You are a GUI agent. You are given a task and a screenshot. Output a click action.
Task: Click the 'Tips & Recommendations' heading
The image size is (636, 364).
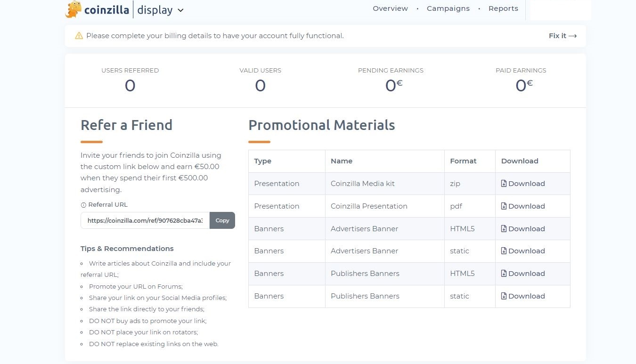[x=127, y=249]
